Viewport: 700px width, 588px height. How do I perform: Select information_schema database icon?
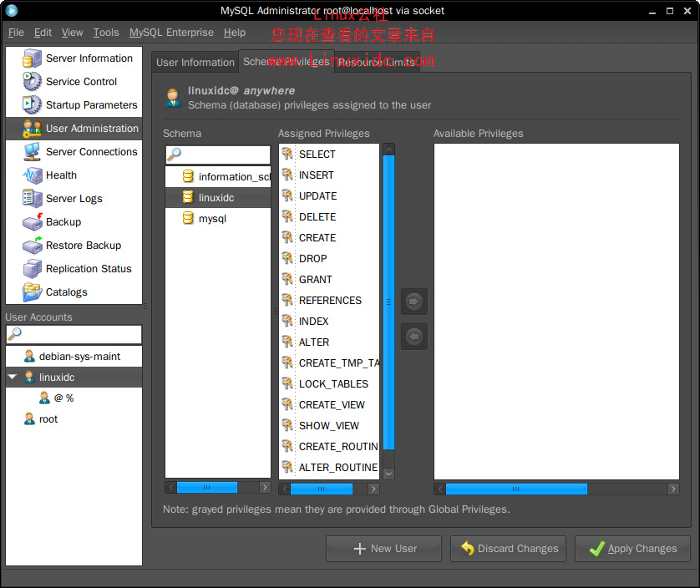pos(188,176)
